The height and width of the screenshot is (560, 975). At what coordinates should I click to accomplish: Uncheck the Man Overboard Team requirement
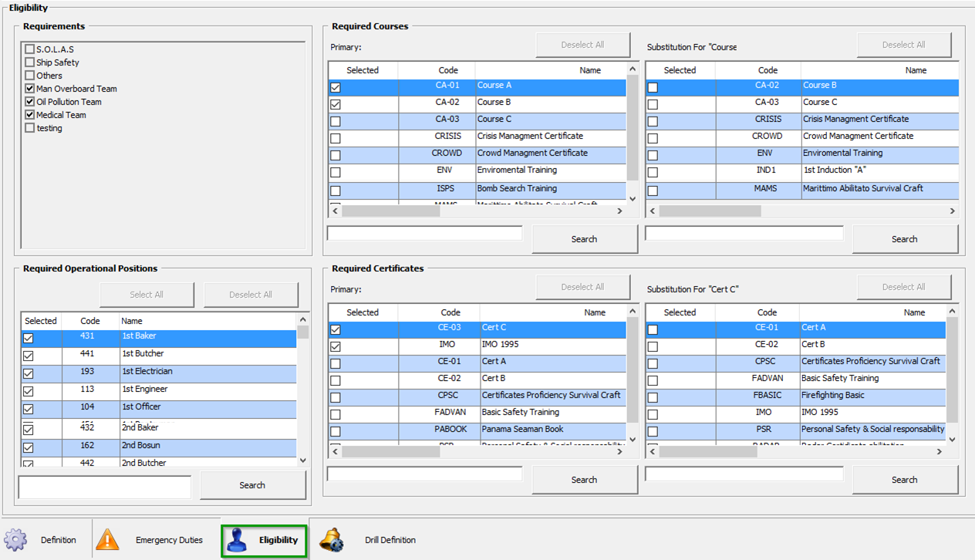pos(29,88)
